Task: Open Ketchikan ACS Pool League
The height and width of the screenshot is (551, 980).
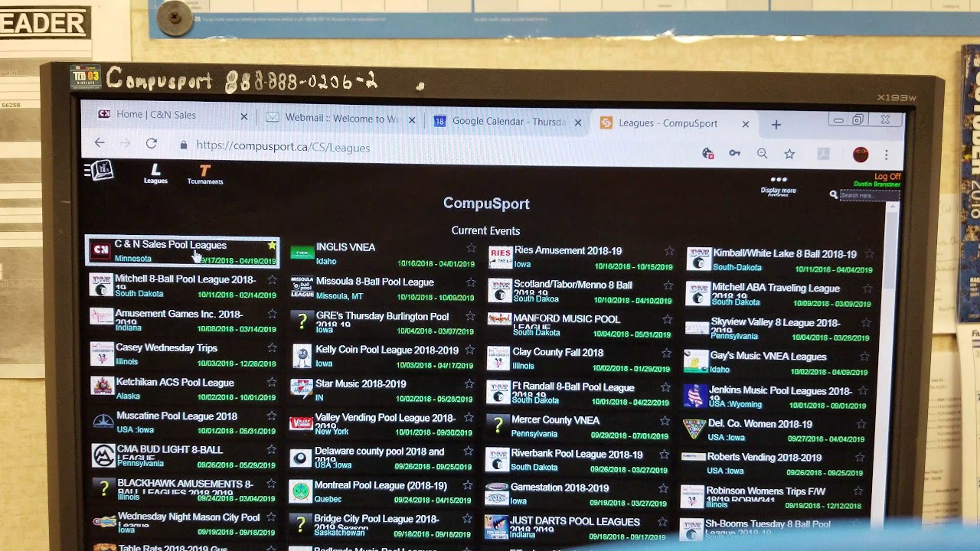Action: pyautogui.click(x=175, y=383)
